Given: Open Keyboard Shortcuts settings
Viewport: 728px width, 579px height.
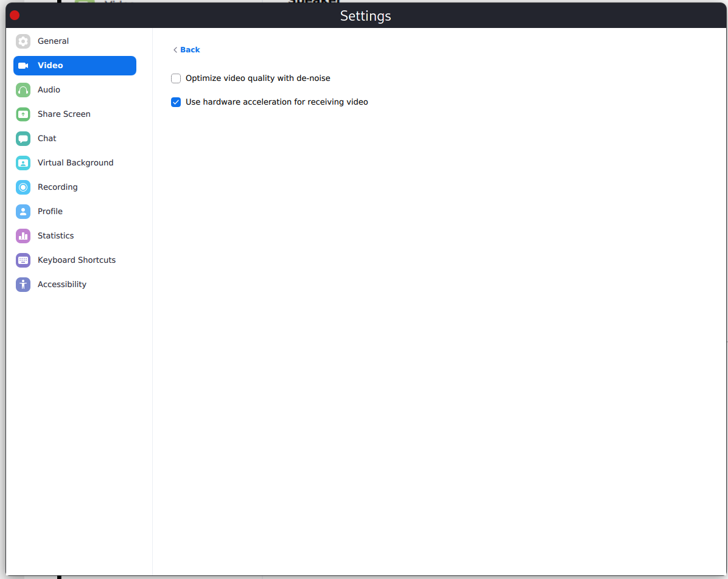Looking at the screenshot, I should [75, 260].
